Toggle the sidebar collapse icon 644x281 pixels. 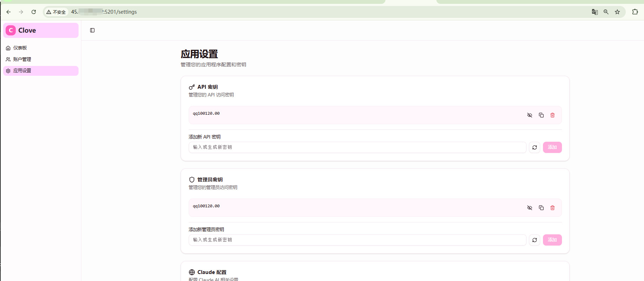(92, 31)
